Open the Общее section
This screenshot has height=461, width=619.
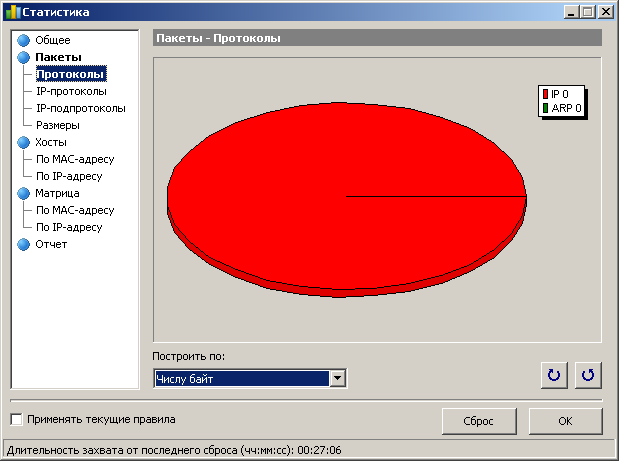53,40
